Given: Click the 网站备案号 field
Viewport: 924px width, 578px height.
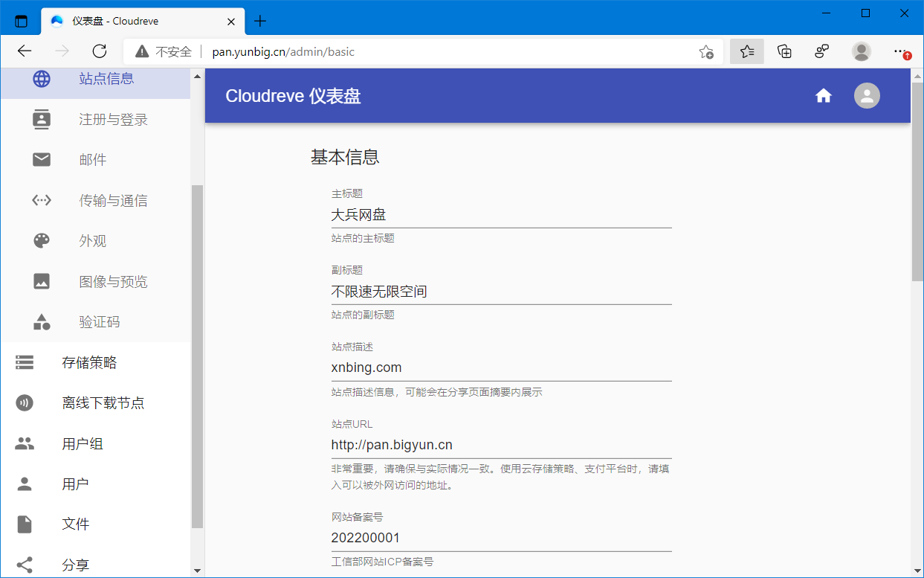Looking at the screenshot, I should [501, 538].
